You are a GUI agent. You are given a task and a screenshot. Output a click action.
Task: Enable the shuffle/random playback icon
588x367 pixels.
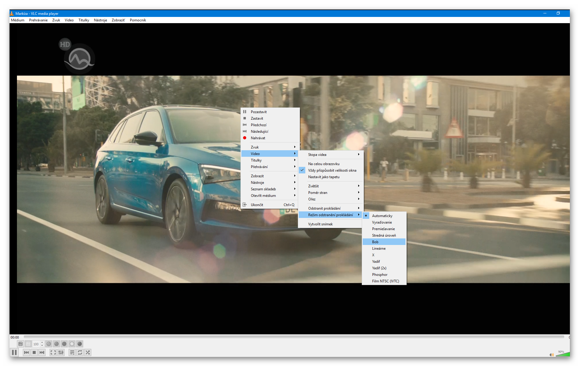88,352
